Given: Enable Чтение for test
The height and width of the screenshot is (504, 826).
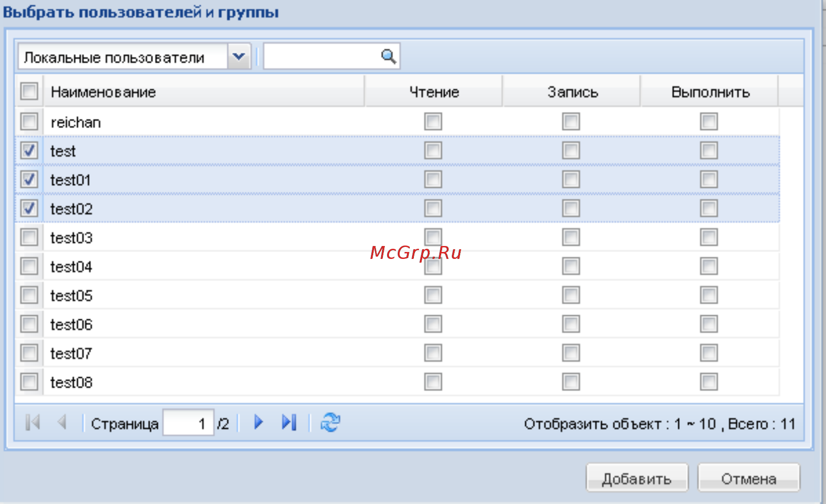Looking at the screenshot, I should click(433, 150).
